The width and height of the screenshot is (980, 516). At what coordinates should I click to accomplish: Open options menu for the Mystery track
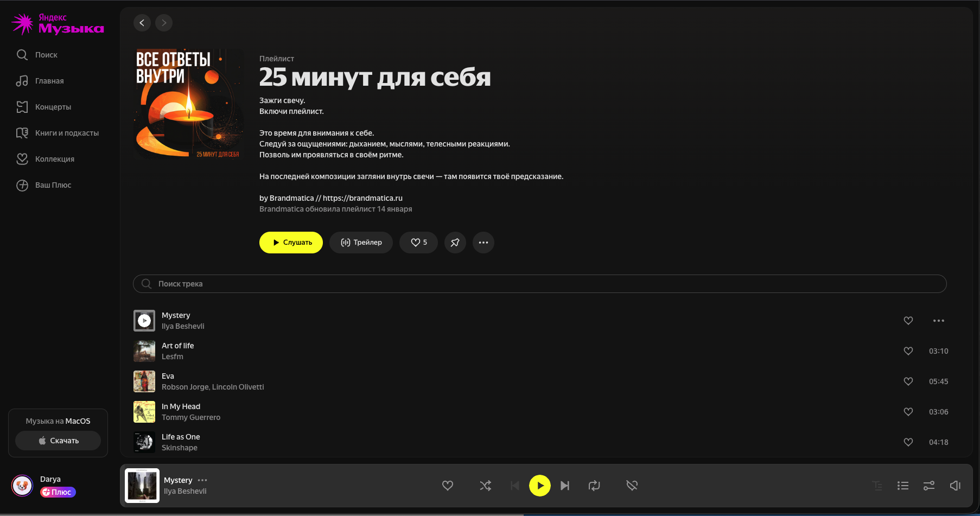939,321
